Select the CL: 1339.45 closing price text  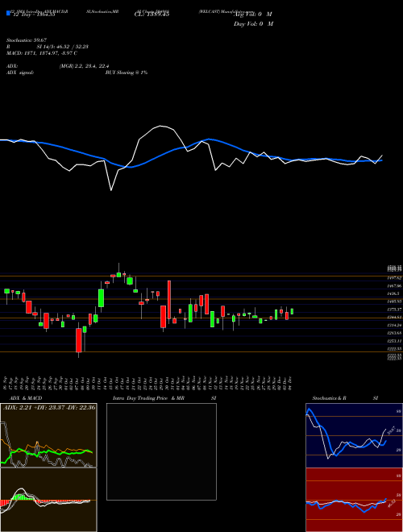point(152,15)
